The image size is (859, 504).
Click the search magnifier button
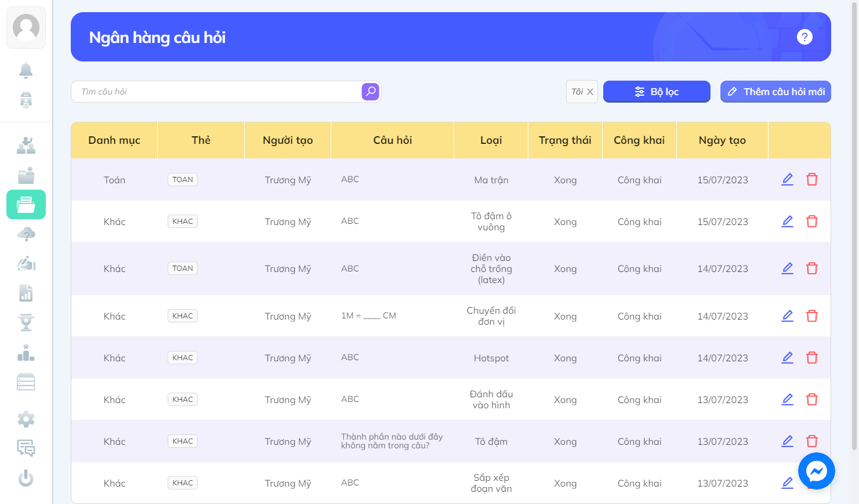click(371, 92)
